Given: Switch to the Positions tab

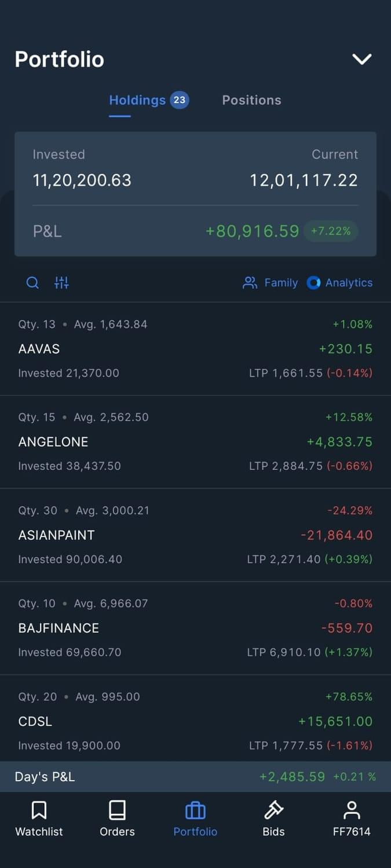Looking at the screenshot, I should (251, 100).
